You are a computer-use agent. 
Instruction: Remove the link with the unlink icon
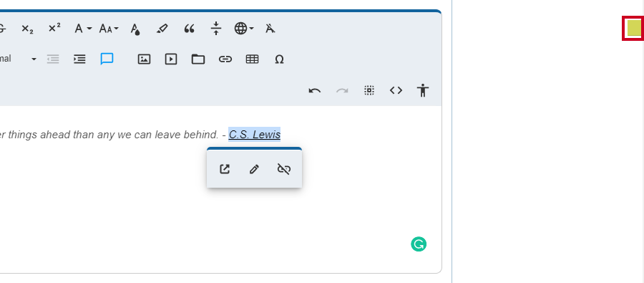tap(284, 169)
